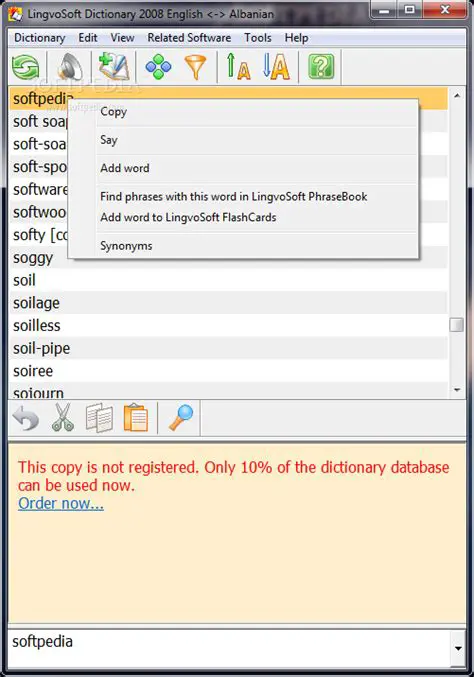The image size is (474, 677).
Task: Click the green swap translation direction icon
Action: (26, 67)
